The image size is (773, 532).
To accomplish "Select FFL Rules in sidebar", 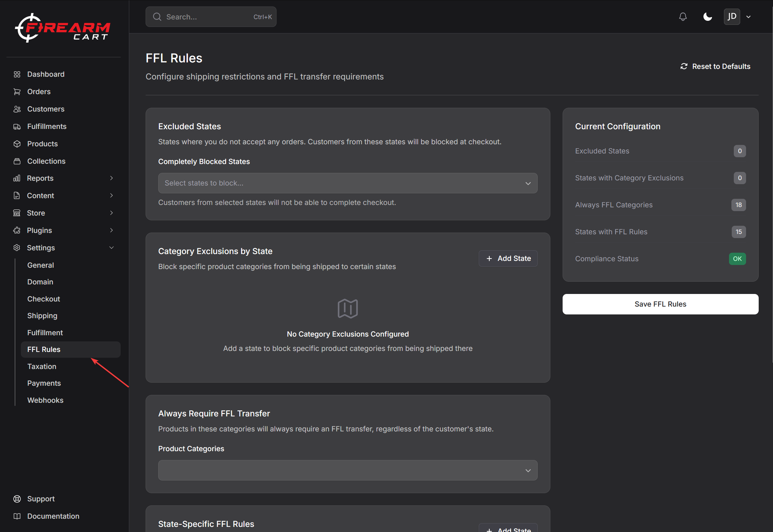I will 71,350.
